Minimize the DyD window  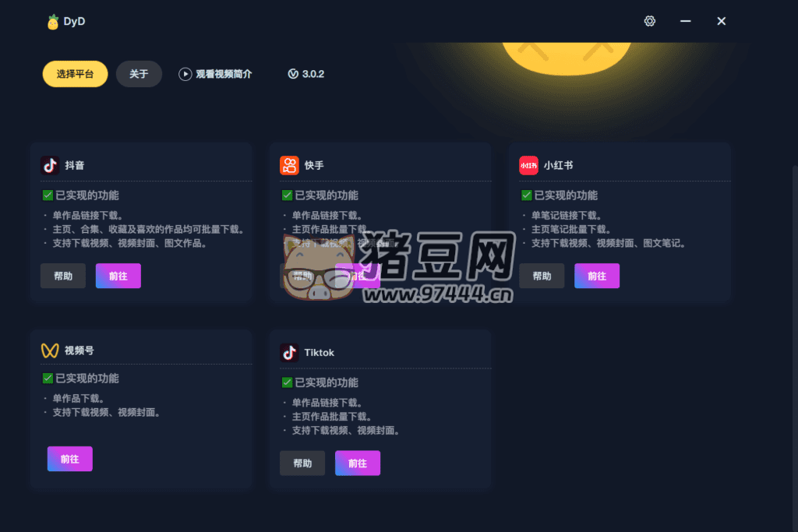tap(686, 21)
